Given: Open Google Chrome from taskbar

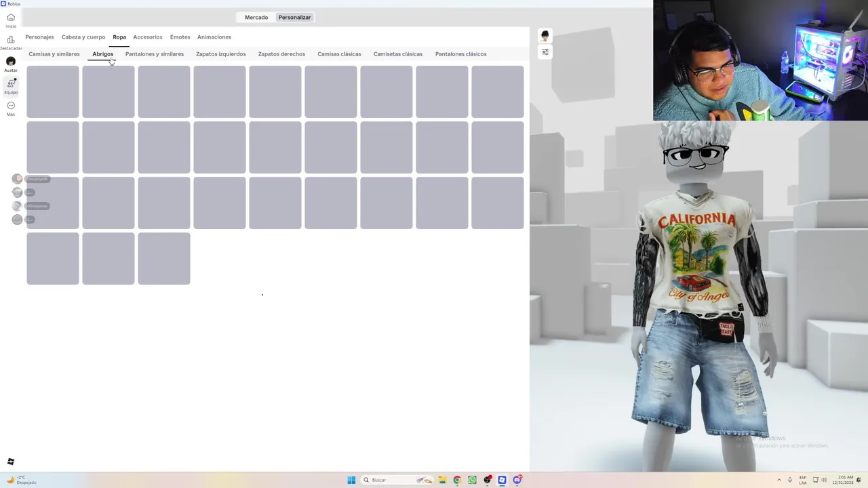Looking at the screenshot, I should (x=457, y=480).
